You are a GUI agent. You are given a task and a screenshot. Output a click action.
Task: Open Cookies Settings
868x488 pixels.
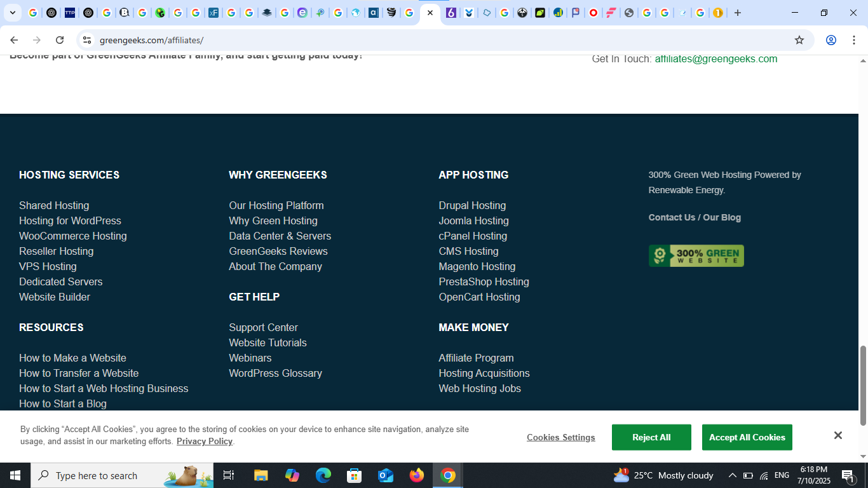coord(561,437)
